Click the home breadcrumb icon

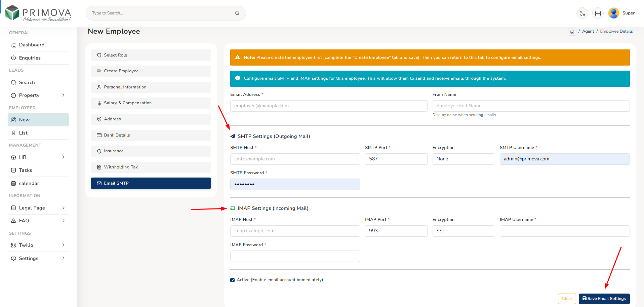(572, 32)
